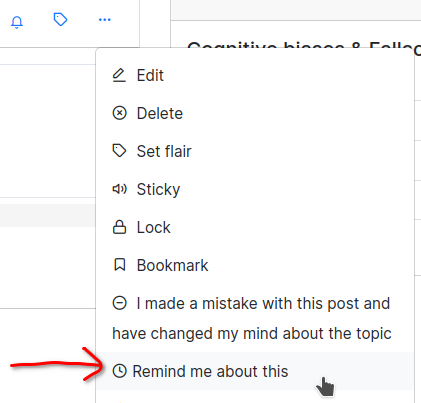This screenshot has width=421, height=403.
Task: Open the notifications bell icon
Action: point(17,22)
